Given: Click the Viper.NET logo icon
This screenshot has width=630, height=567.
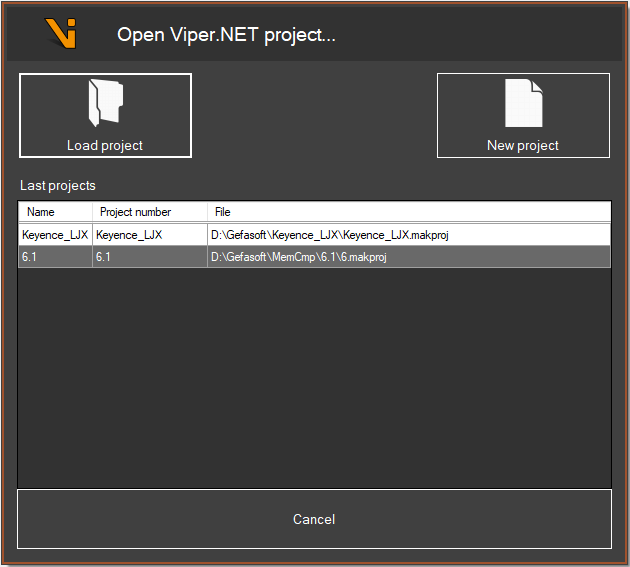Looking at the screenshot, I should point(61,33).
